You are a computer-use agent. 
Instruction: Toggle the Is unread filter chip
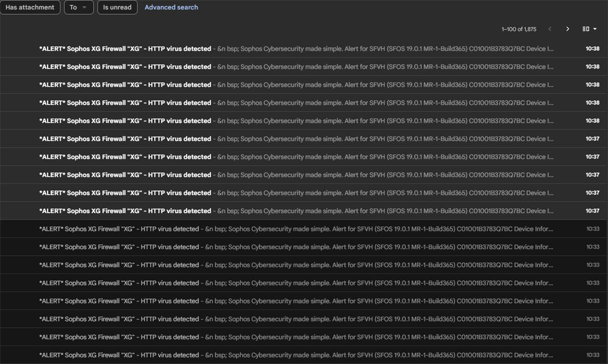pos(117,7)
